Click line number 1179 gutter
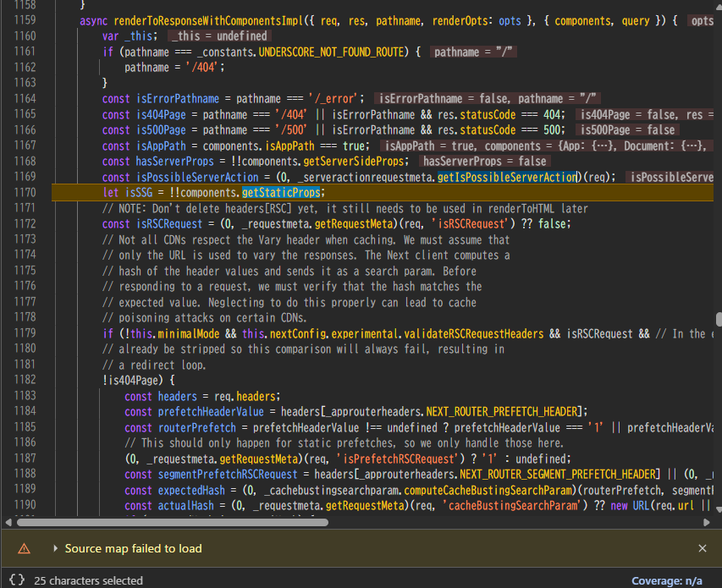 25,333
